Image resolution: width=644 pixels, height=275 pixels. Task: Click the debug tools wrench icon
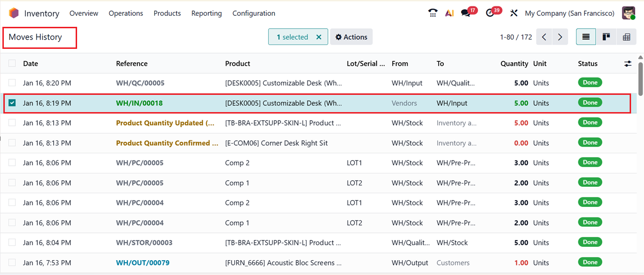(514, 13)
